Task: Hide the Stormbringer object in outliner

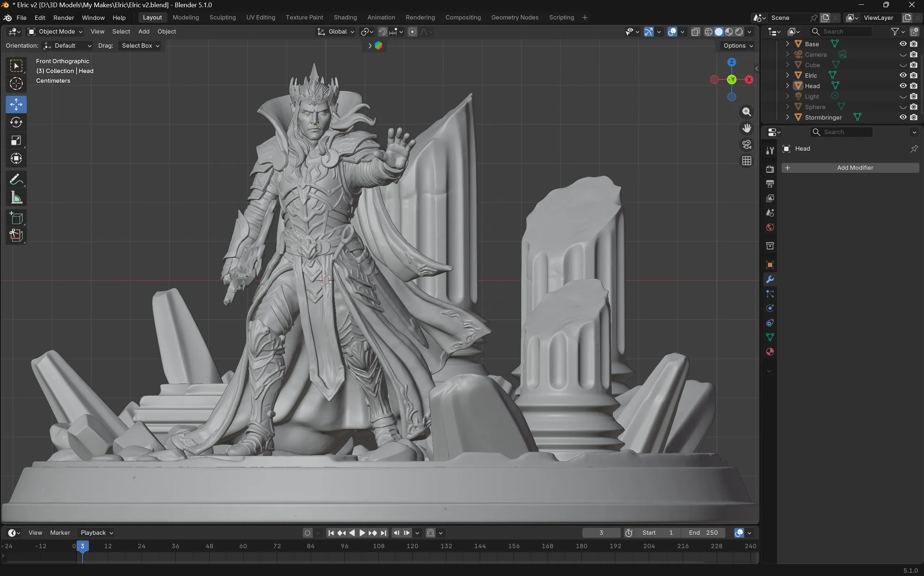Action: (x=903, y=117)
